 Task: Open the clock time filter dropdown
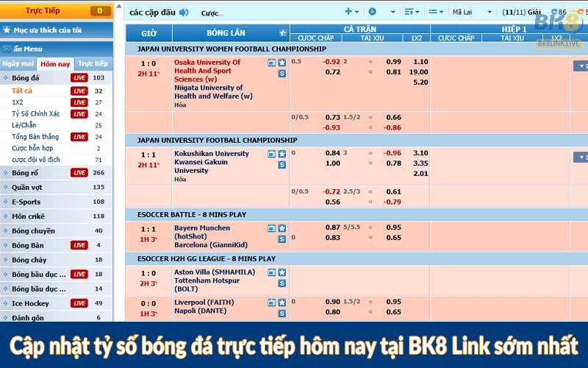381,12
